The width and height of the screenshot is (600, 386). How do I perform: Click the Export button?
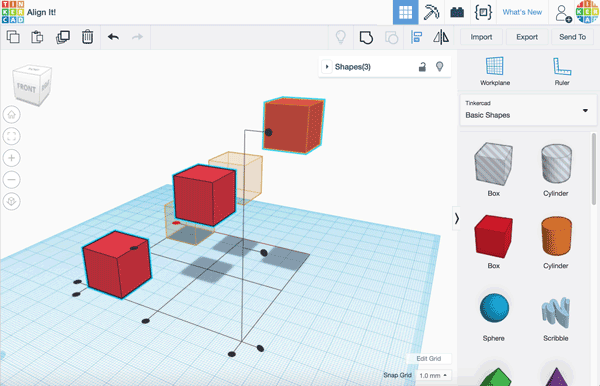(x=527, y=37)
